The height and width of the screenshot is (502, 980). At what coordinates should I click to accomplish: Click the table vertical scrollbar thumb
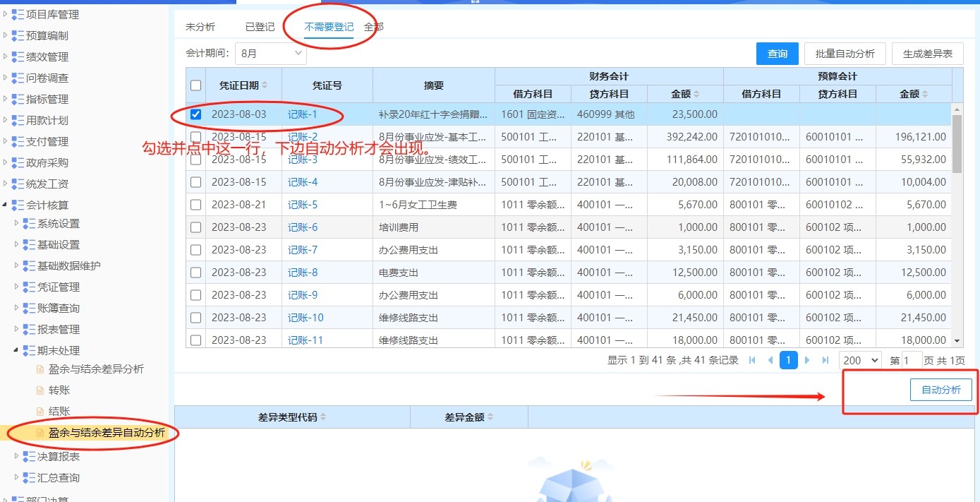tap(957, 144)
